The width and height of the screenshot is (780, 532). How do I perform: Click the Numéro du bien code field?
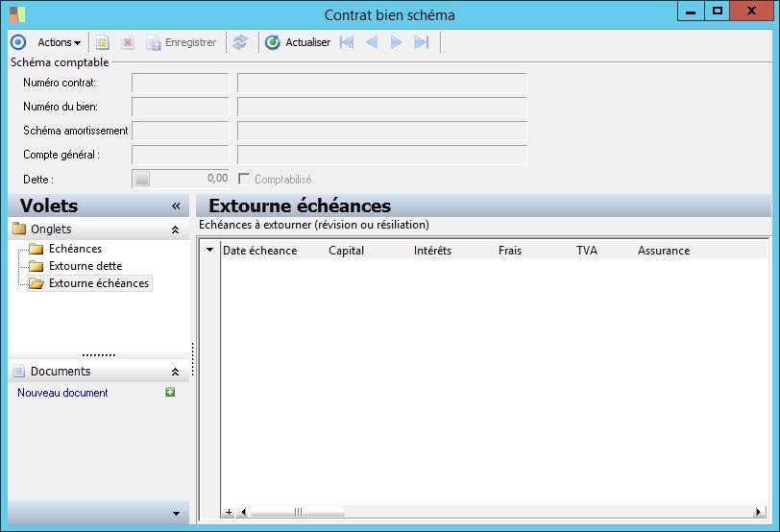[x=180, y=107]
